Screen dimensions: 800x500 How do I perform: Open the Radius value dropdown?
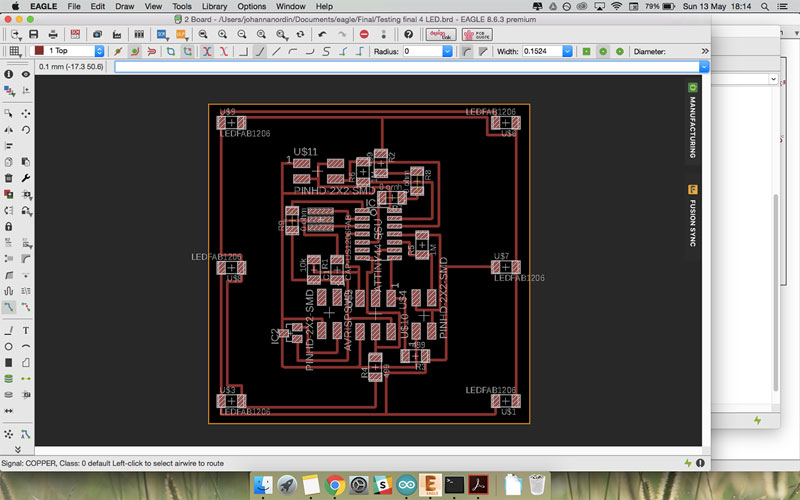(x=447, y=51)
